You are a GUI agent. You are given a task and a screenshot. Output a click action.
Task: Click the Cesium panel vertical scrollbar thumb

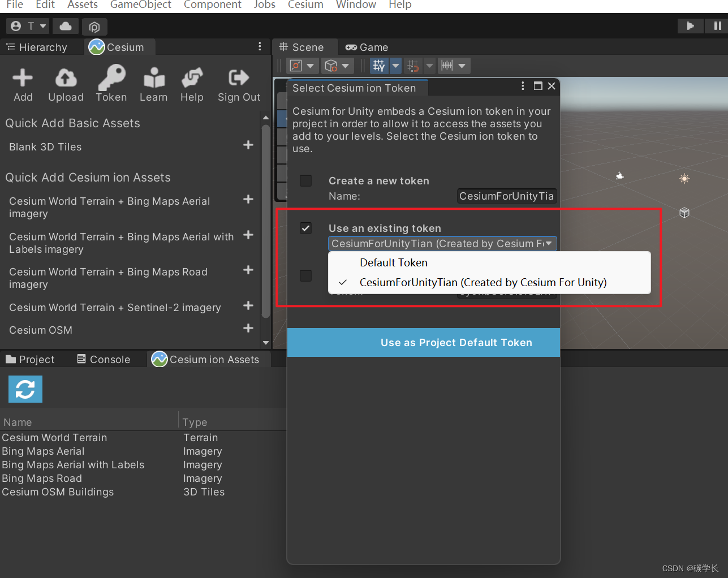point(266,222)
